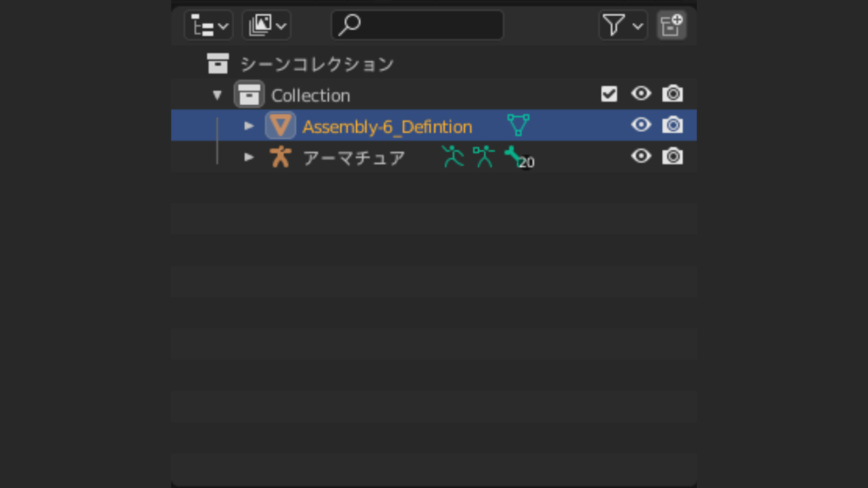868x488 pixels.
Task: Click the orange armature object icon of アーマチュア
Action: [x=281, y=156]
